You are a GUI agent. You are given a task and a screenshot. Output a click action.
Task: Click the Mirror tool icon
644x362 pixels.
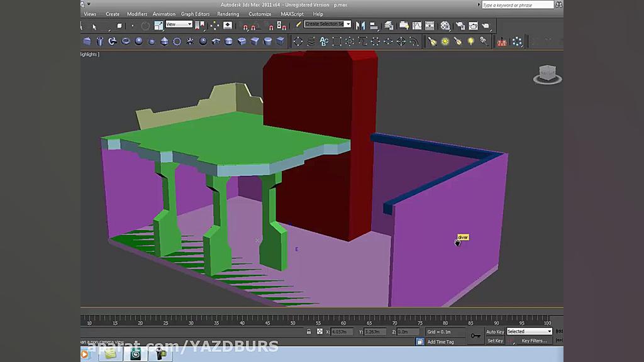pyautogui.click(x=360, y=25)
